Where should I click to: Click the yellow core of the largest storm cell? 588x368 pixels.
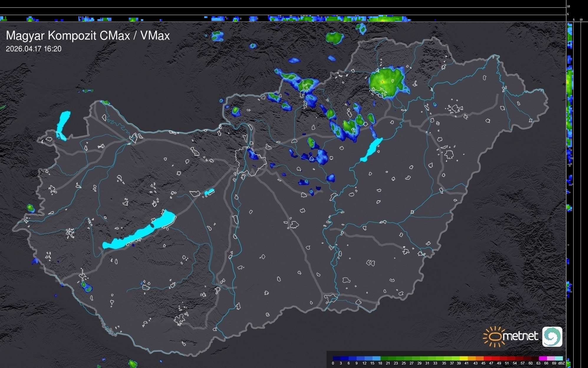[x=383, y=82]
